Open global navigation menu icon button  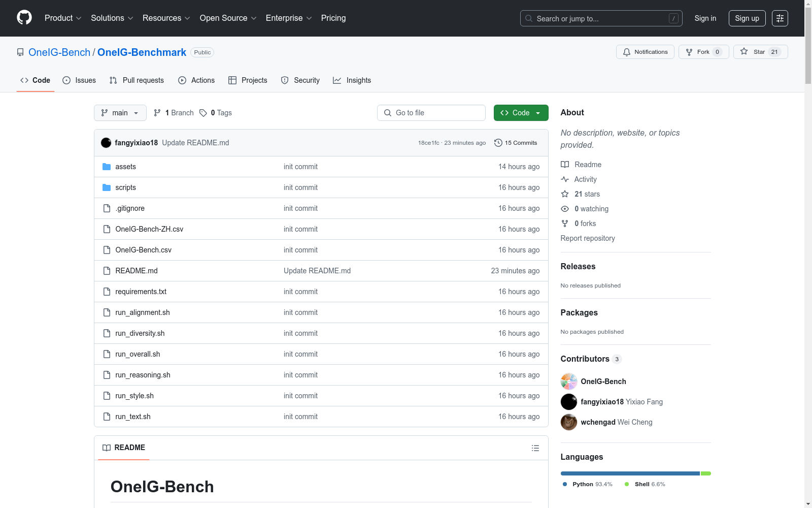[x=780, y=18]
